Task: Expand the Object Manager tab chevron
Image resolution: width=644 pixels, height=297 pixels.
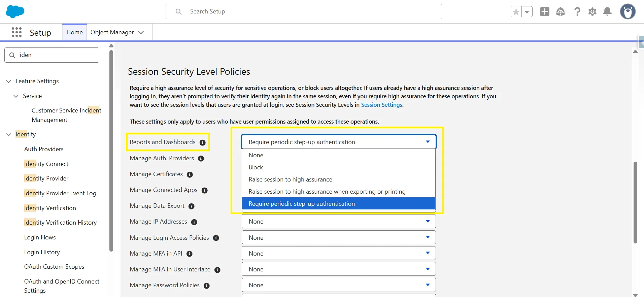Action: point(141,32)
